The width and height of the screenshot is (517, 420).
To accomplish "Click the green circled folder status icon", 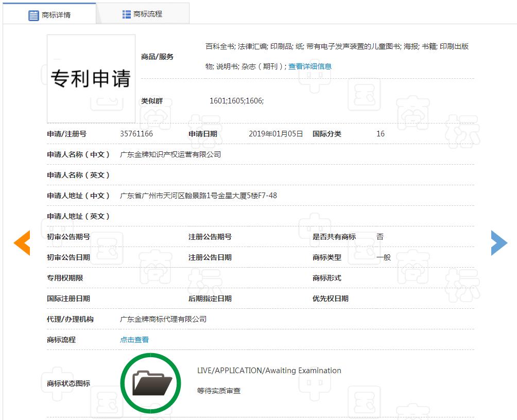I will click(151, 383).
